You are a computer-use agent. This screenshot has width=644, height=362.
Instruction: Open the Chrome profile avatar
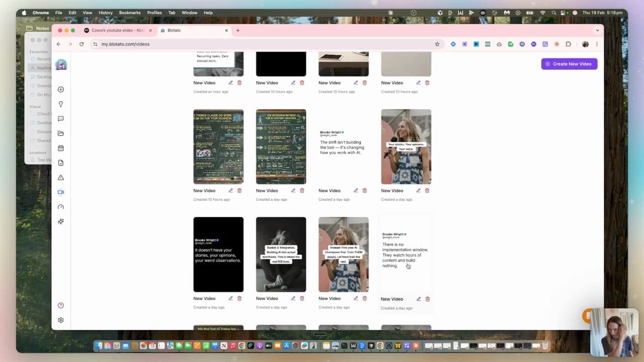[x=585, y=44]
